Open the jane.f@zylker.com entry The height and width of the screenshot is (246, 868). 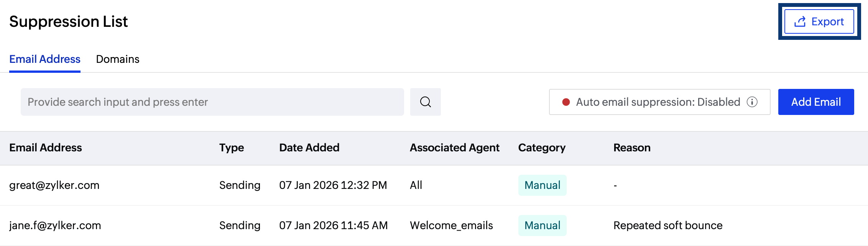tap(55, 225)
